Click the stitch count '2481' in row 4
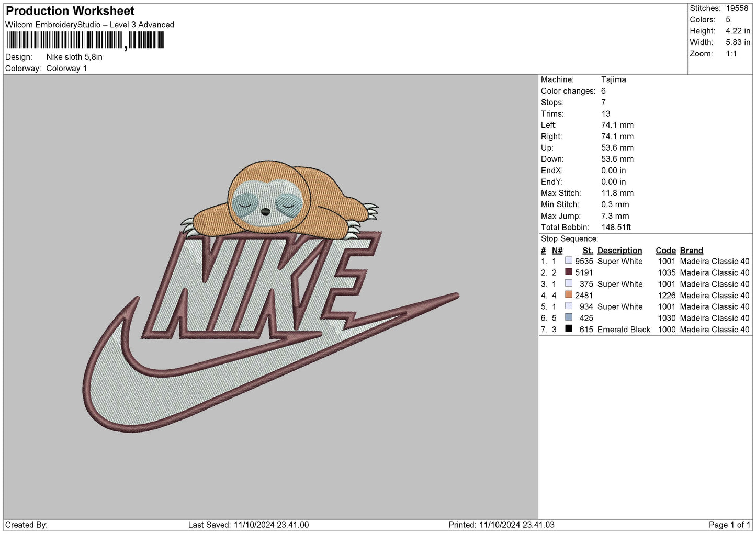The width and height of the screenshot is (756, 534). (584, 296)
